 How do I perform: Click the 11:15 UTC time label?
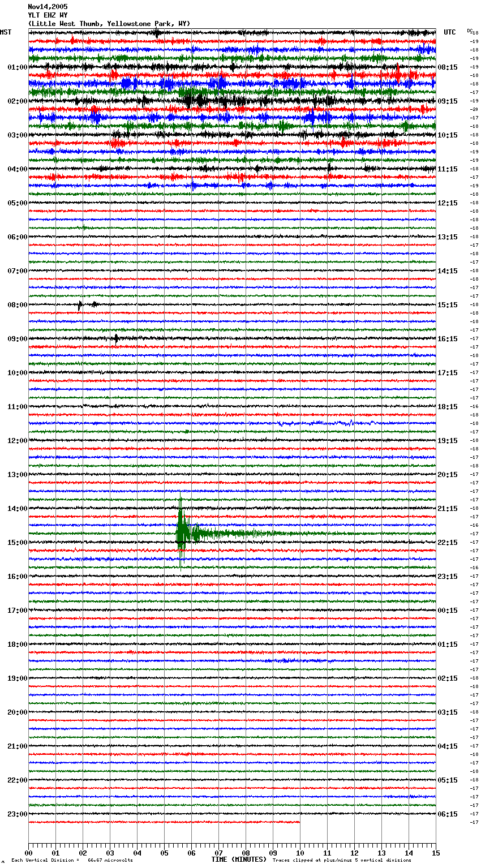[x=448, y=169]
